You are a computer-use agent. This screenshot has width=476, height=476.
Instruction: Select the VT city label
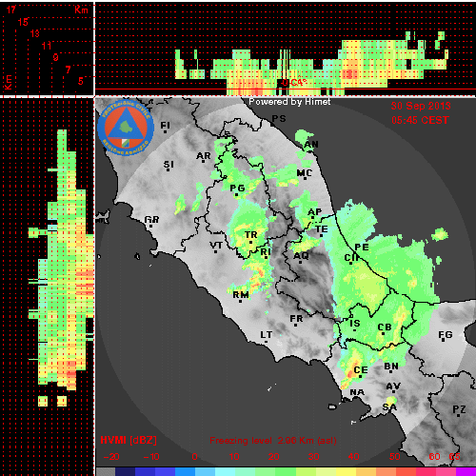pos(216,246)
